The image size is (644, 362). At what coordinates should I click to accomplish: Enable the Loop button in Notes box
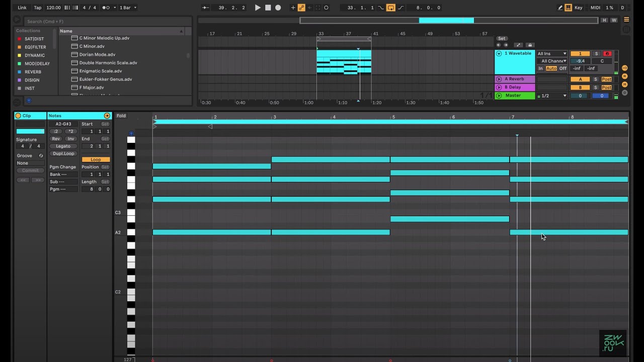click(96, 159)
